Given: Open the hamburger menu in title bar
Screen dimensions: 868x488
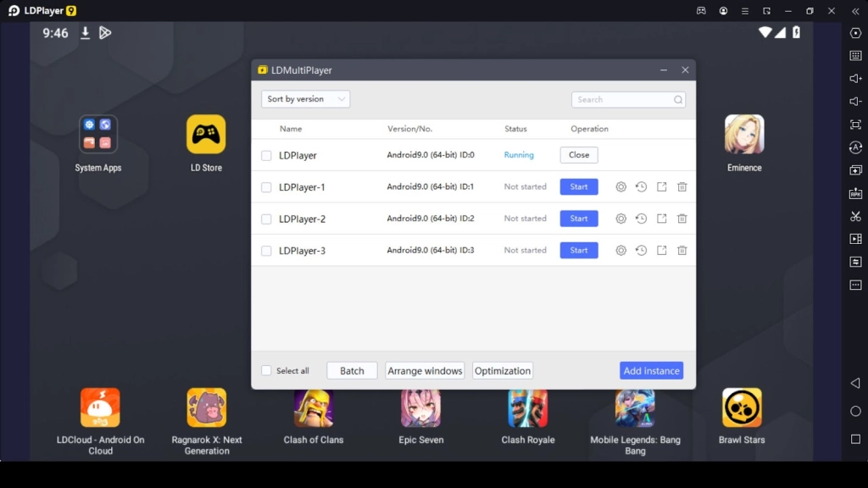Looking at the screenshot, I should (745, 11).
